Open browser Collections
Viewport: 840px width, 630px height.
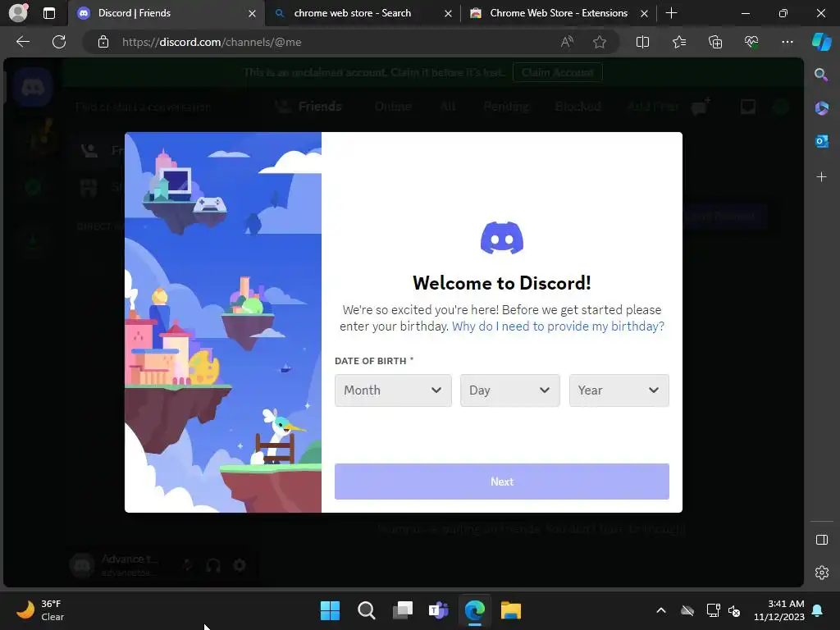click(715, 42)
